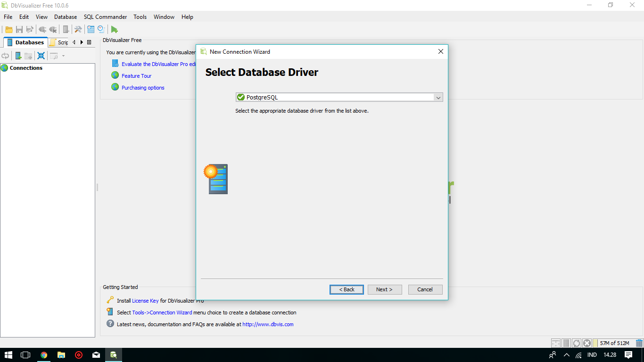Click the Connect plug toolbar icon

(x=42, y=29)
